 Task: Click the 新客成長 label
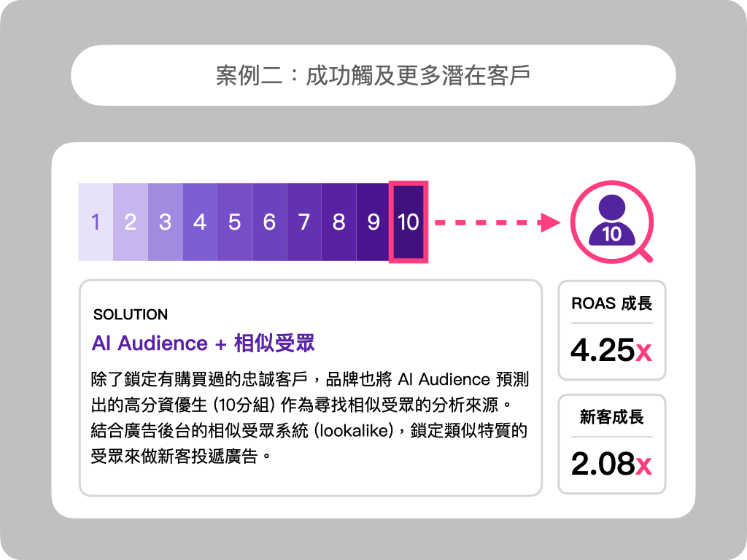tap(612, 416)
